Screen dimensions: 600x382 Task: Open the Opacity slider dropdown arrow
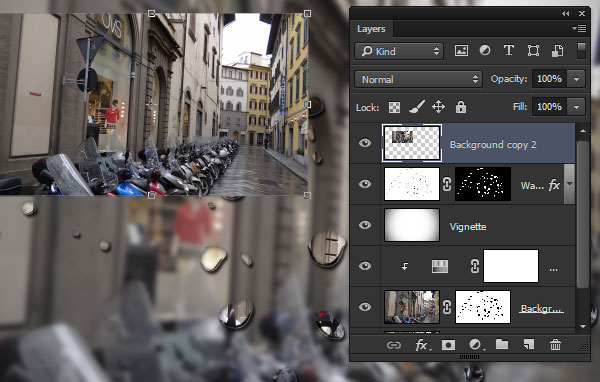pos(576,79)
